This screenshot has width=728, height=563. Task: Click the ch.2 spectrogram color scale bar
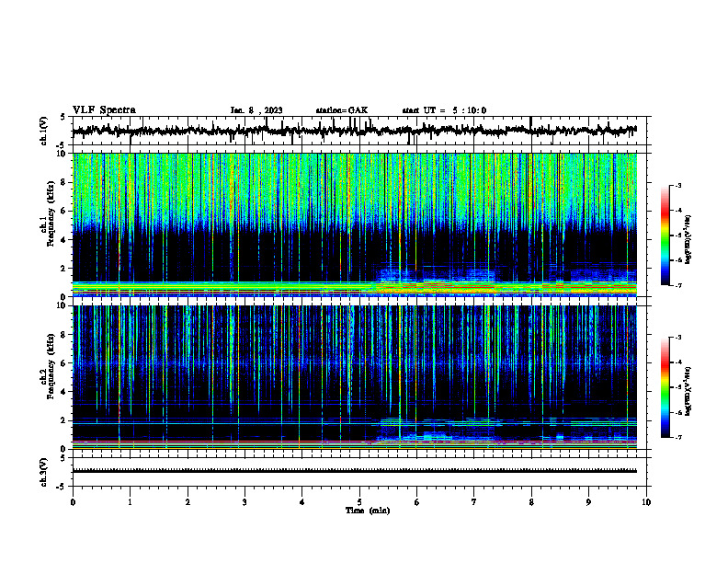click(665, 387)
